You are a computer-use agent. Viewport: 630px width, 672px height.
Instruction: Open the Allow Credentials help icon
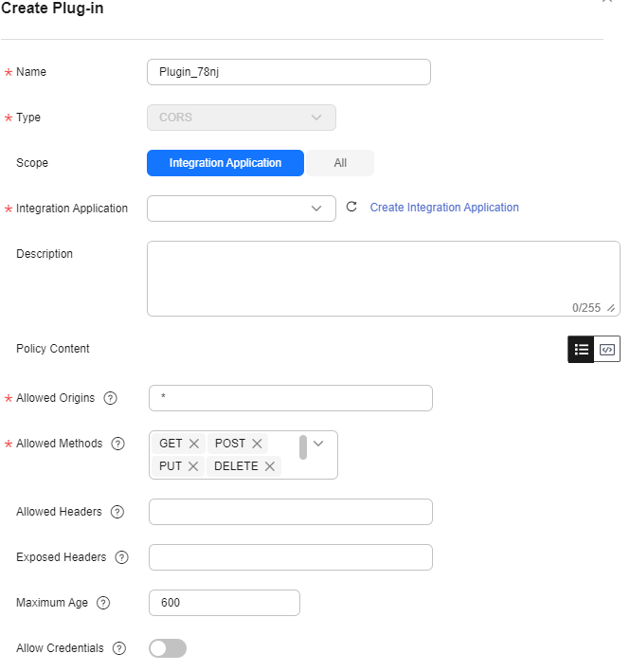pos(119,648)
